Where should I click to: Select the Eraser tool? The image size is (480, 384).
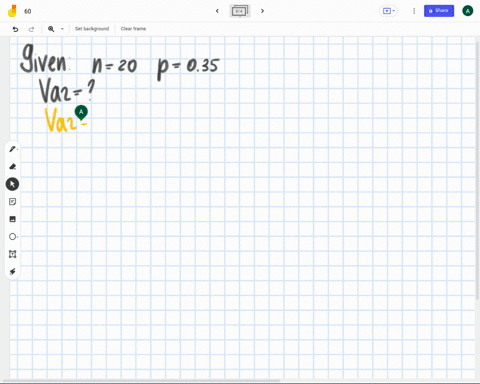(12, 166)
